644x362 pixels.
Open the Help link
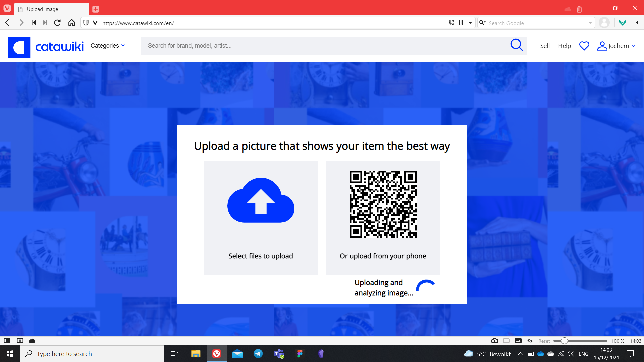[x=565, y=46]
